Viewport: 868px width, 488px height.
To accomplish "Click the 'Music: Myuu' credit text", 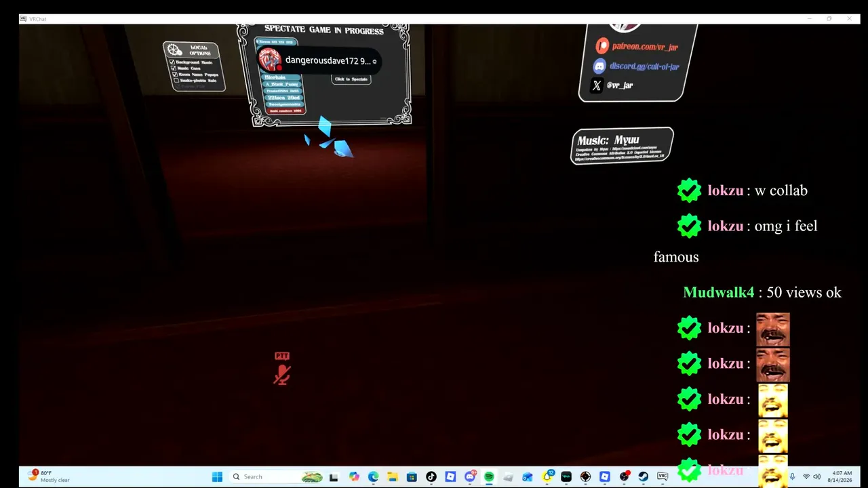I will point(608,140).
